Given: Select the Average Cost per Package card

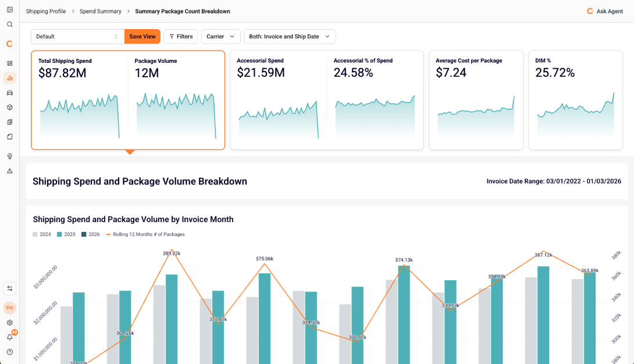Looking at the screenshot, I should click(476, 99).
